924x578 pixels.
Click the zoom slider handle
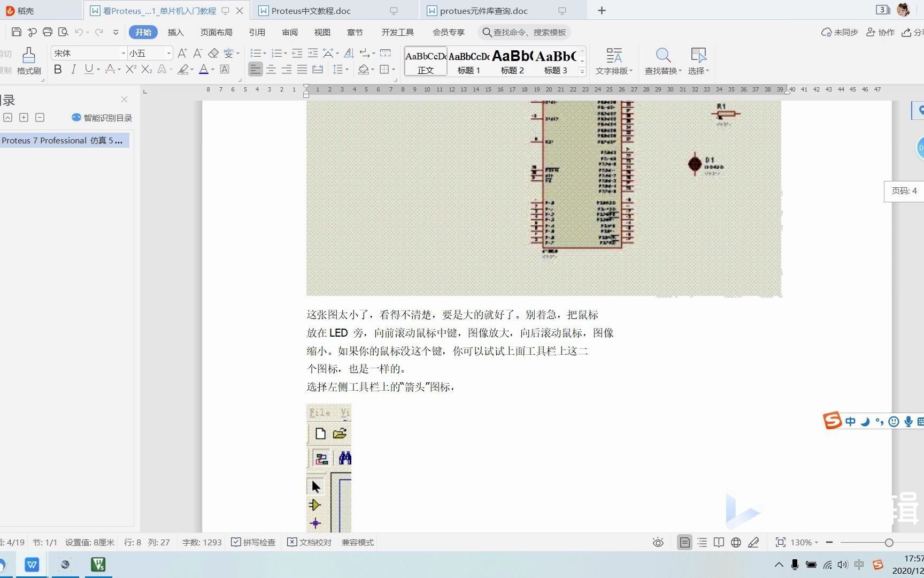pyautogui.click(x=889, y=542)
